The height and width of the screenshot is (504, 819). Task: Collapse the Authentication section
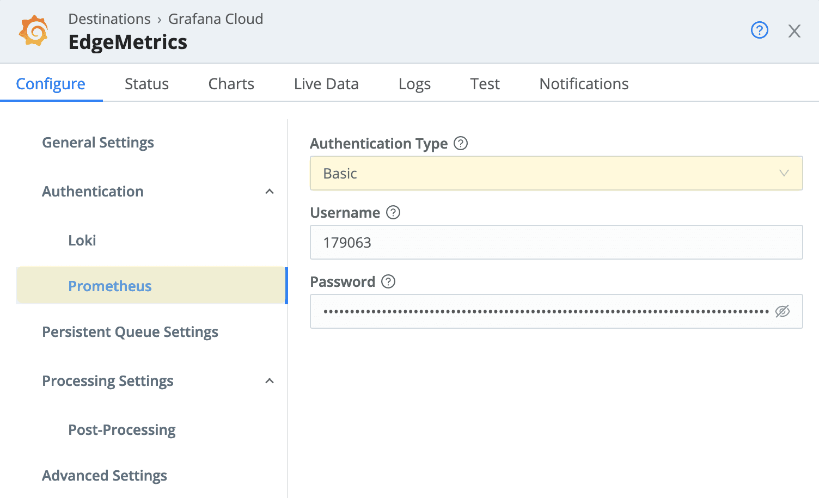pos(269,192)
